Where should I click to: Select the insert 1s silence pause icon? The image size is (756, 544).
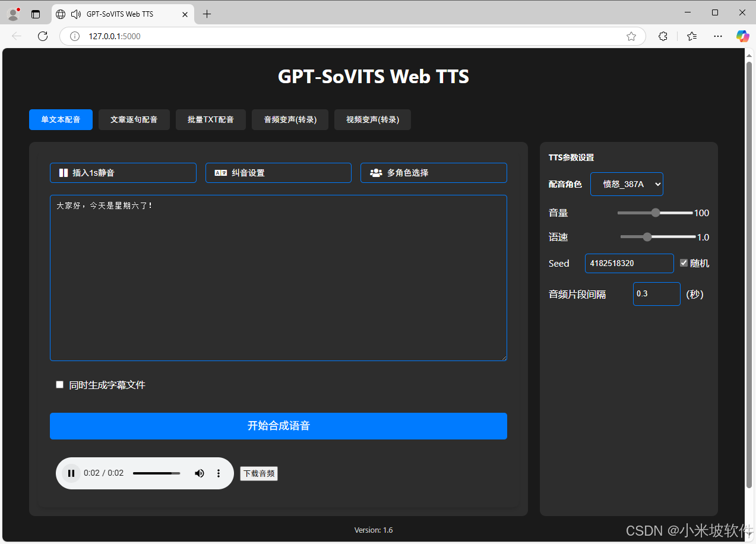coord(64,172)
